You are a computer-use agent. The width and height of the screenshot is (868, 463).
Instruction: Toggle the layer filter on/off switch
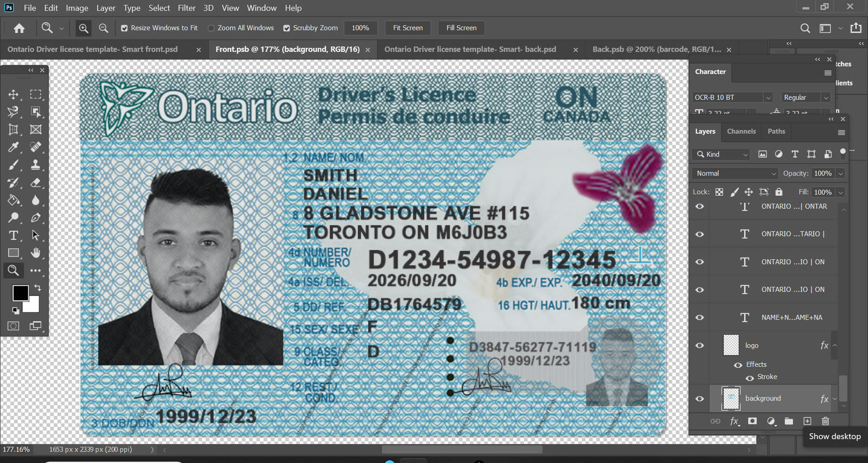click(843, 153)
